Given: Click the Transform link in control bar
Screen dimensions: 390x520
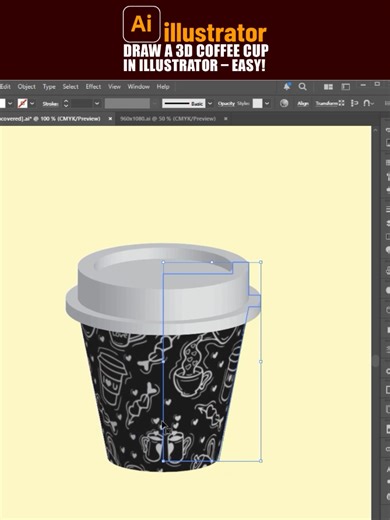Looking at the screenshot, I should click(x=327, y=104).
